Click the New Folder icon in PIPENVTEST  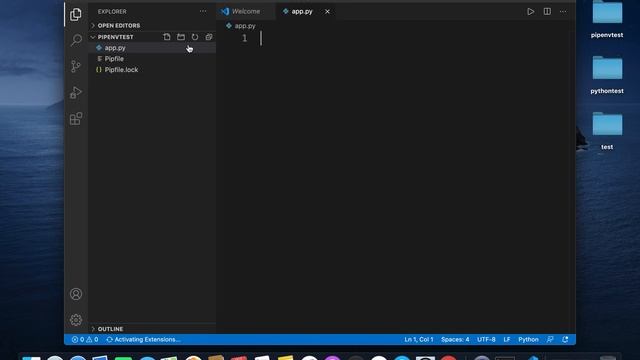tap(181, 37)
